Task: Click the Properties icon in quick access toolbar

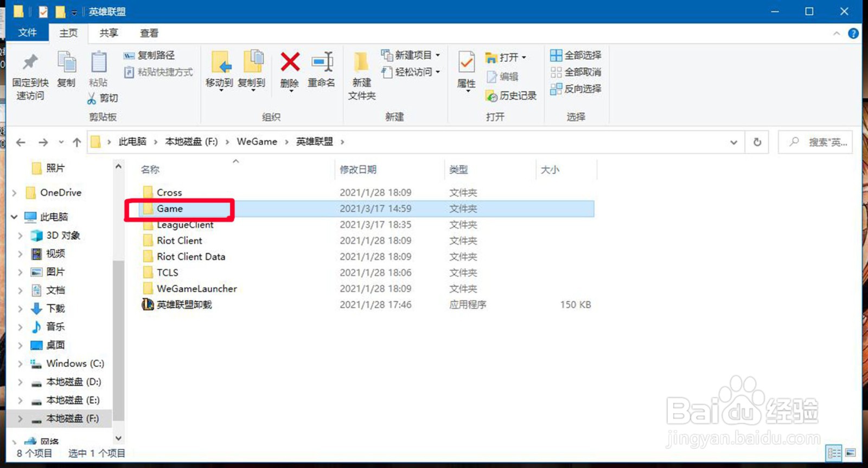Action: tap(43, 11)
